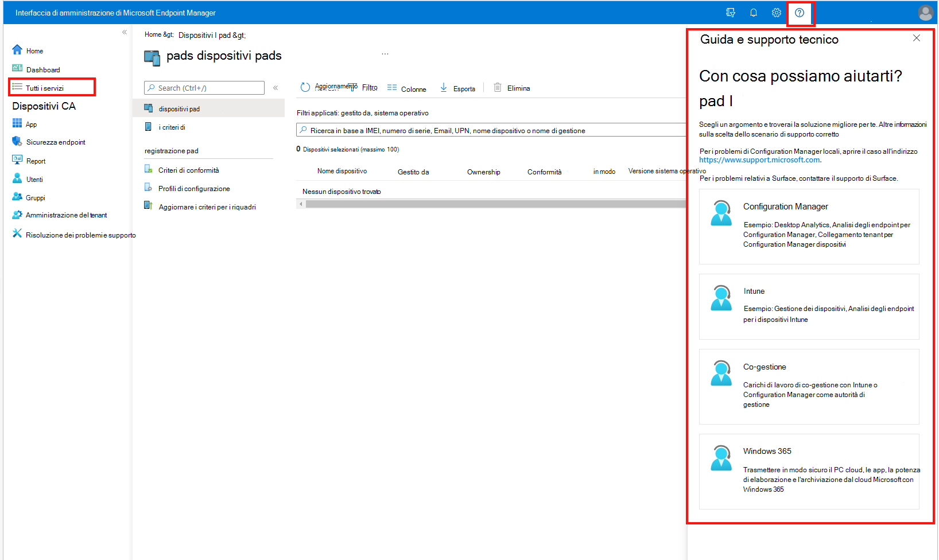Select Criteri di conformità menu entry
This screenshot has width=939, height=560.
[189, 170]
